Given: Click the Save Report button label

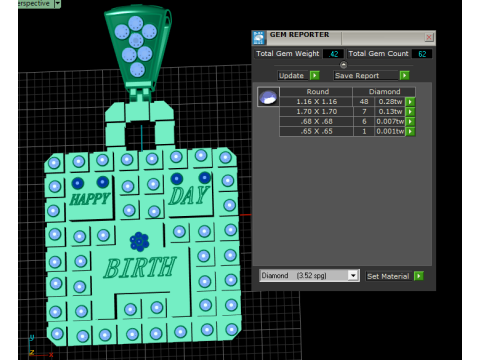Looking at the screenshot, I should tap(366, 76).
